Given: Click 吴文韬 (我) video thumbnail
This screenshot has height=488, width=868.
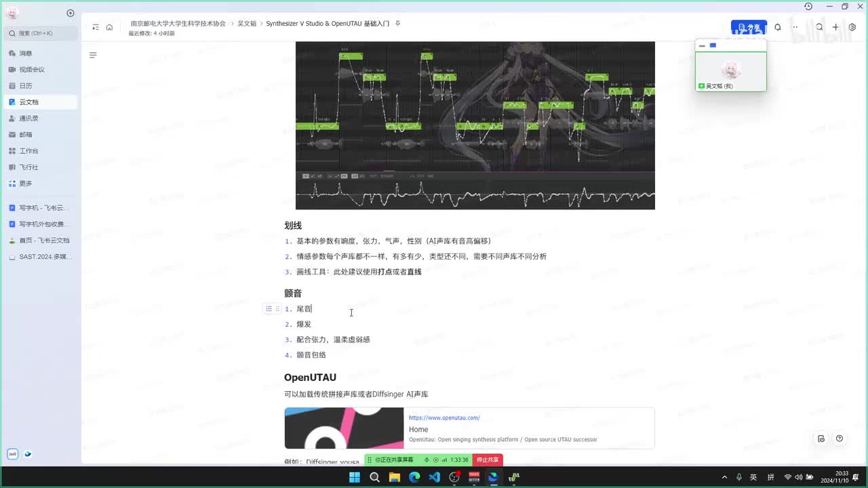Looking at the screenshot, I should click(731, 71).
